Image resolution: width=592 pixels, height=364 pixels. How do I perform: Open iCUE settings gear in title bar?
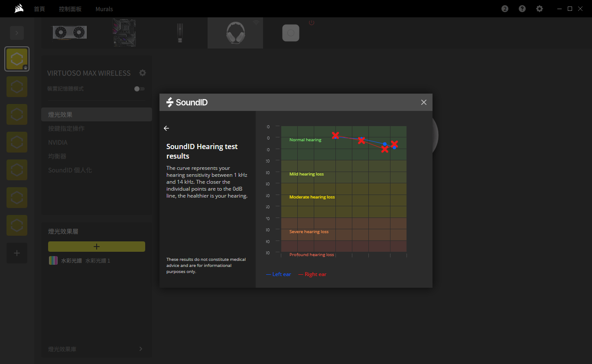(x=540, y=9)
